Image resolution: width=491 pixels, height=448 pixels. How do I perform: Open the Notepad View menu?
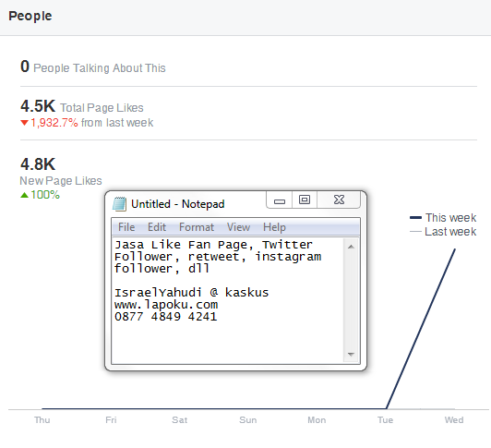point(238,227)
